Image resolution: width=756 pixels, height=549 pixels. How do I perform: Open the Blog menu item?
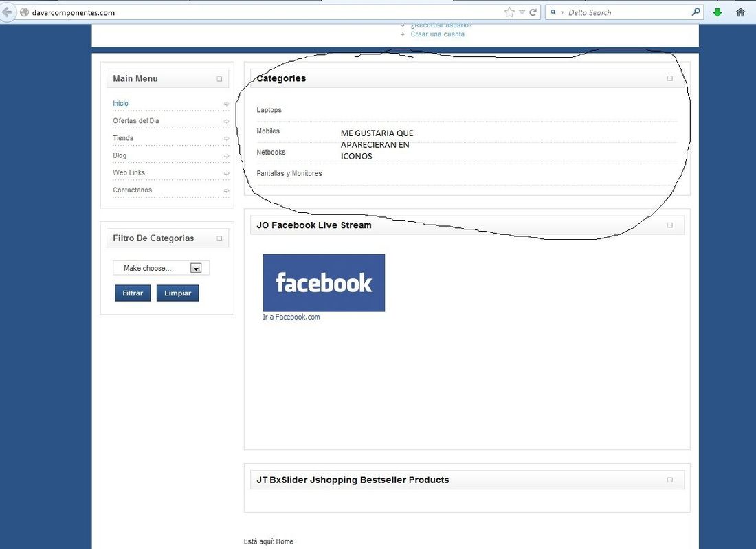(x=120, y=155)
